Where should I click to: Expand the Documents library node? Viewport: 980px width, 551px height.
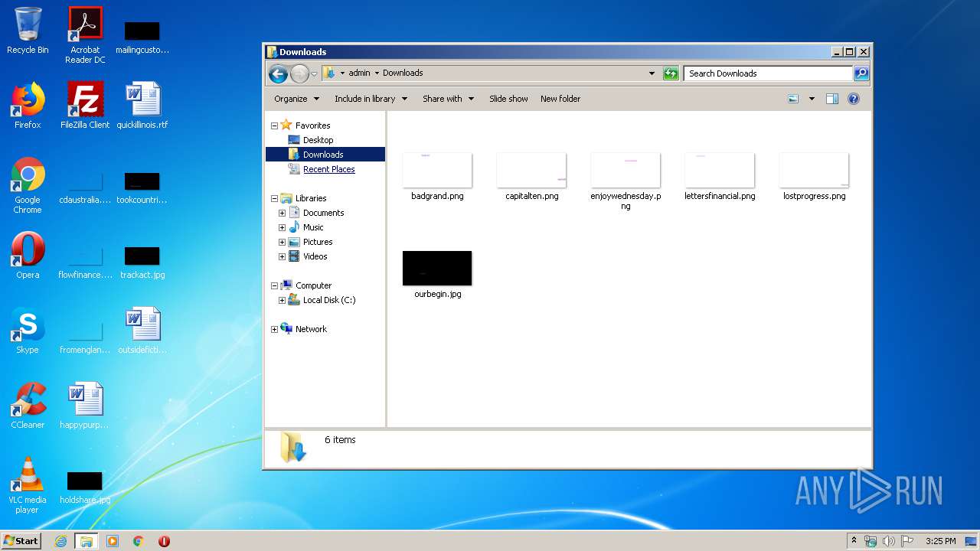tap(282, 213)
